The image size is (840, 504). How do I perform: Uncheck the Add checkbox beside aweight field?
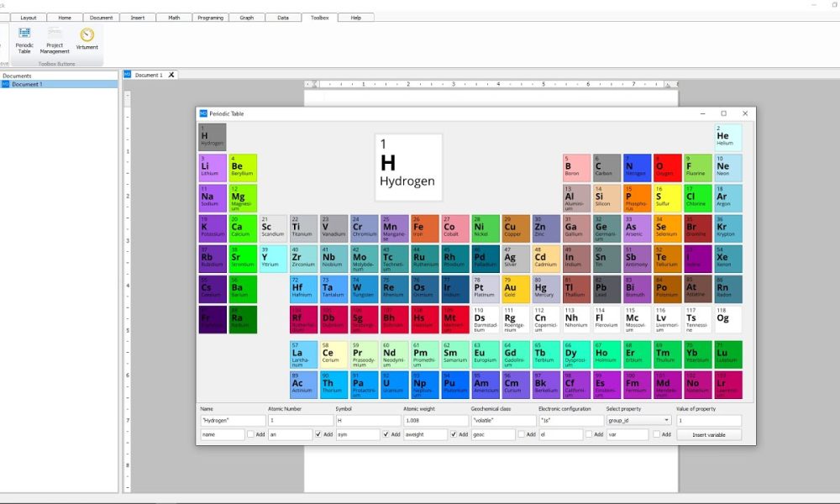point(454,434)
